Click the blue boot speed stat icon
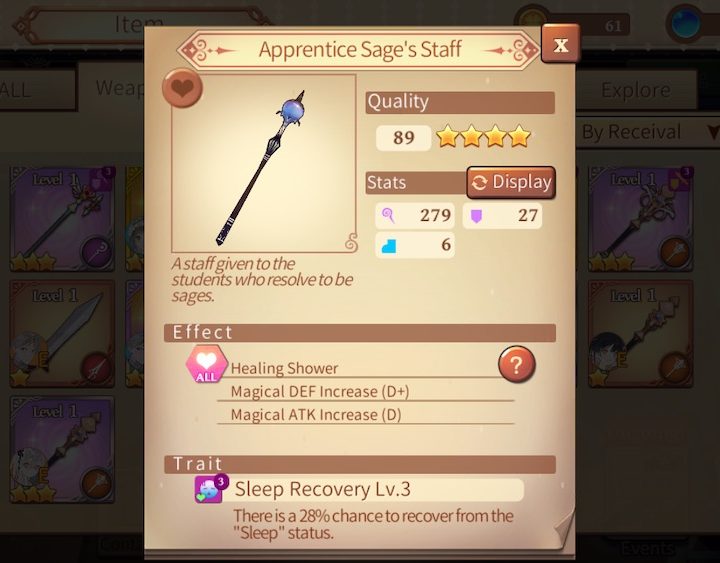This screenshot has width=720, height=563. [388, 245]
